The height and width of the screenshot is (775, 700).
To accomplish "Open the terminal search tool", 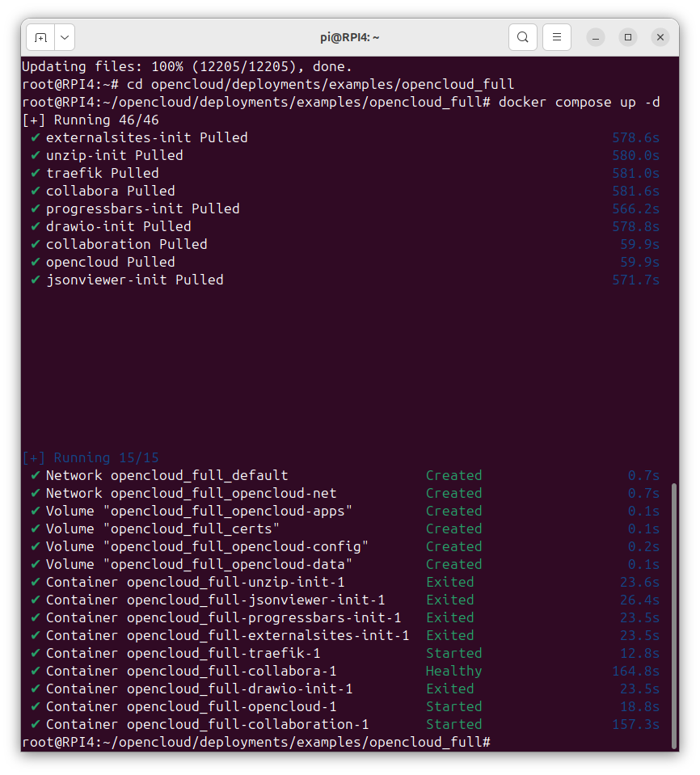I will [x=522, y=37].
